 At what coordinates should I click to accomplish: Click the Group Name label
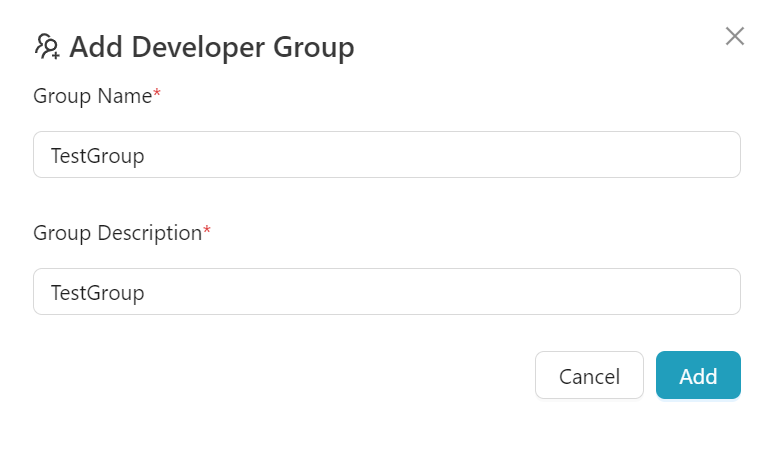click(92, 96)
